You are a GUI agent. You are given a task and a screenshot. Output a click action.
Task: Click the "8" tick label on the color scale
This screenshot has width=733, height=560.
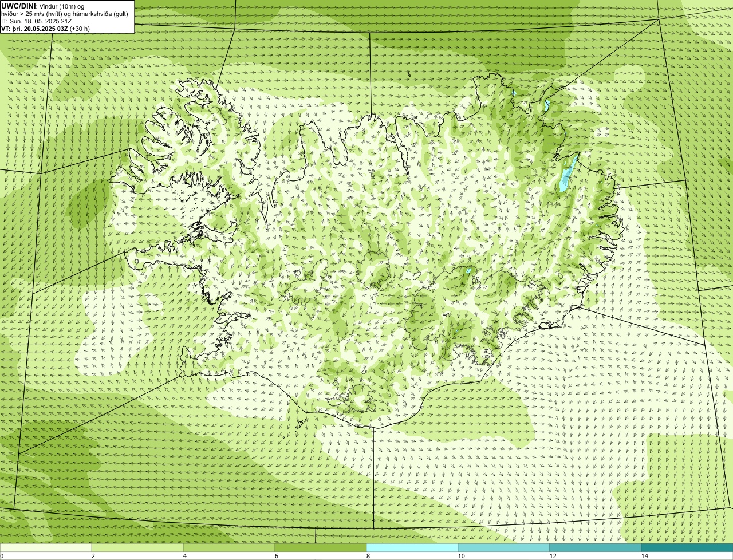[368, 556]
